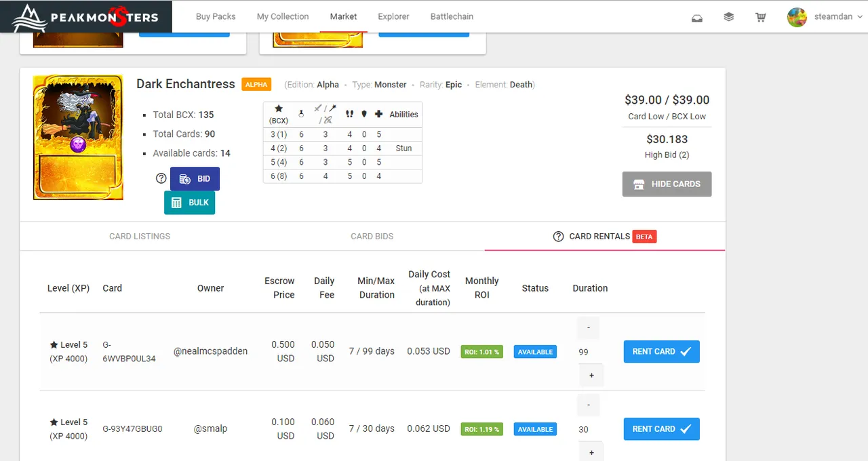Click Available status in nealmcspadden row

tap(535, 352)
